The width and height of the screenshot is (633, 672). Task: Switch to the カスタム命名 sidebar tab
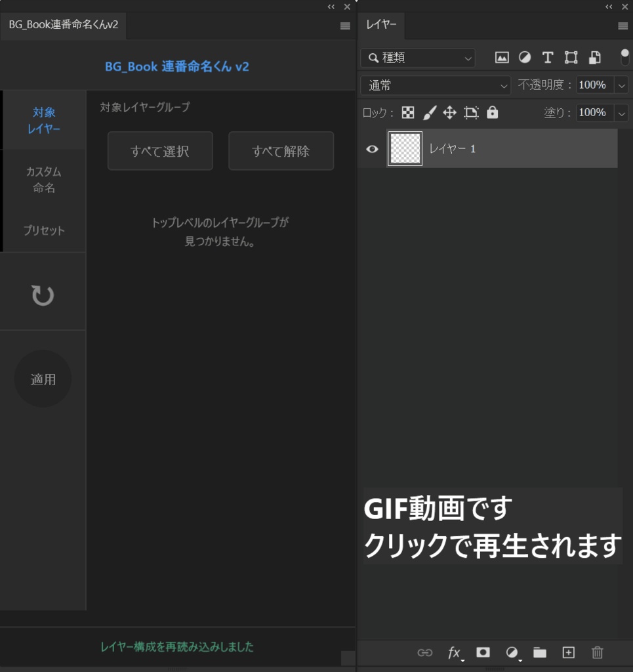pos(44,180)
